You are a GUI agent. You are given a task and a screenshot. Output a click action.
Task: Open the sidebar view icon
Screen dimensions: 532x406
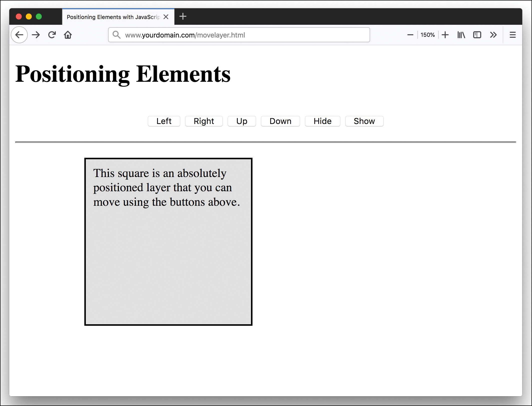pyautogui.click(x=477, y=35)
